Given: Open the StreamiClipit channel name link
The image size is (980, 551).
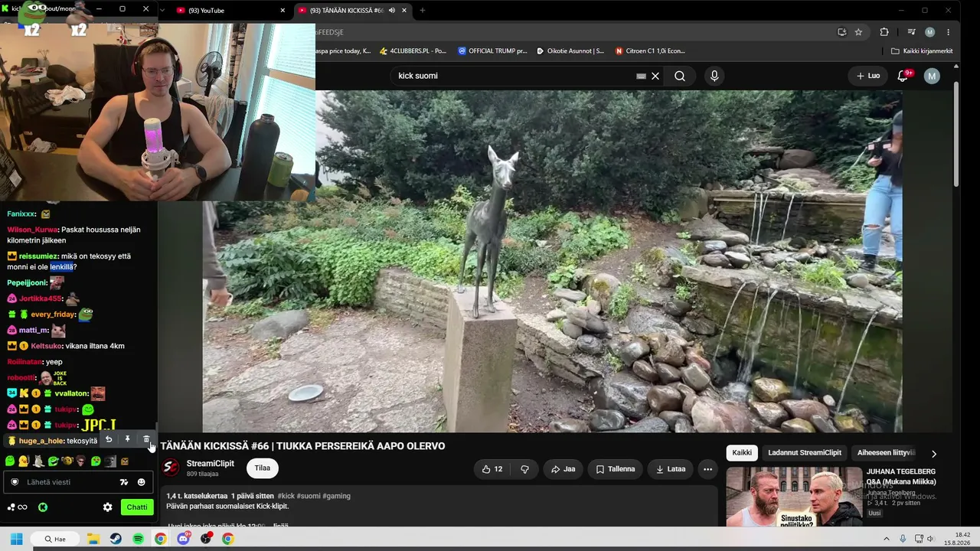Looking at the screenshot, I should [x=211, y=464].
